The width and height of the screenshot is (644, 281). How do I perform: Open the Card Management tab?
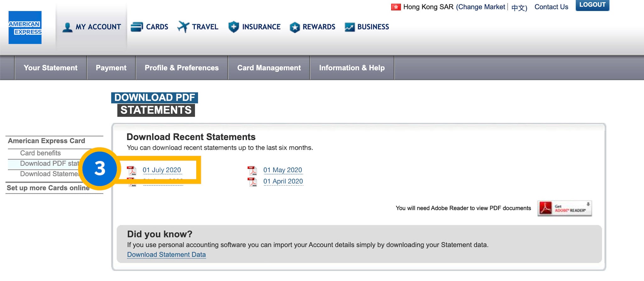(x=269, y=68)
